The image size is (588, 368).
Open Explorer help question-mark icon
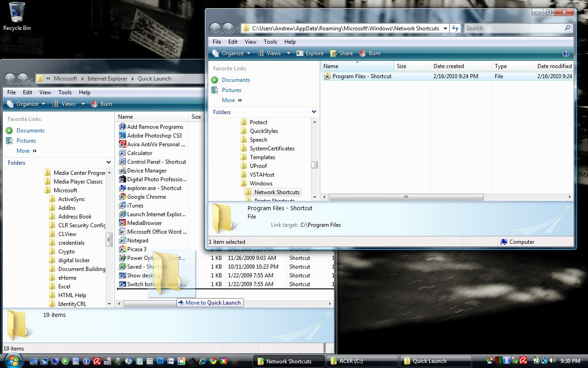pos(566,53)
